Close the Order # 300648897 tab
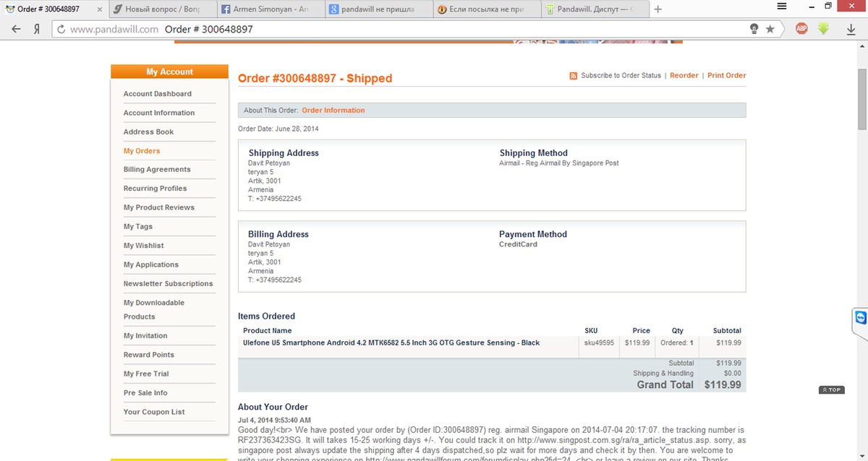 point(99,9)
